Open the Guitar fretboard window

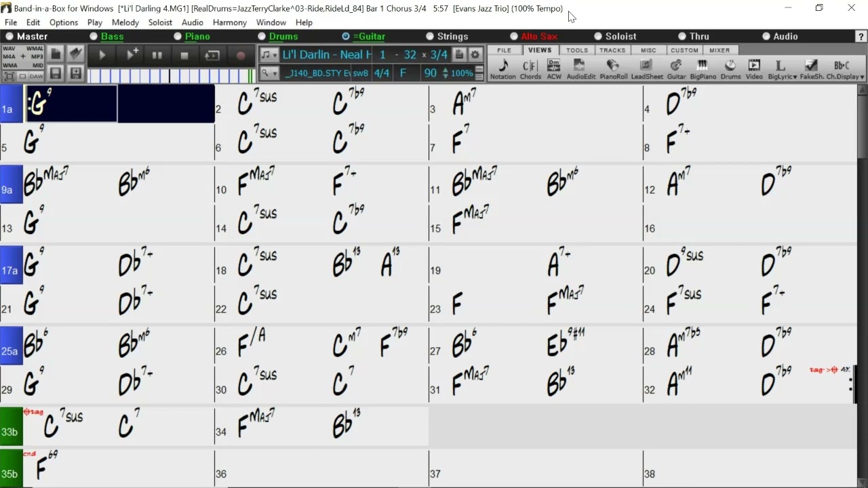pyautogui.click(x=676, y=69)
